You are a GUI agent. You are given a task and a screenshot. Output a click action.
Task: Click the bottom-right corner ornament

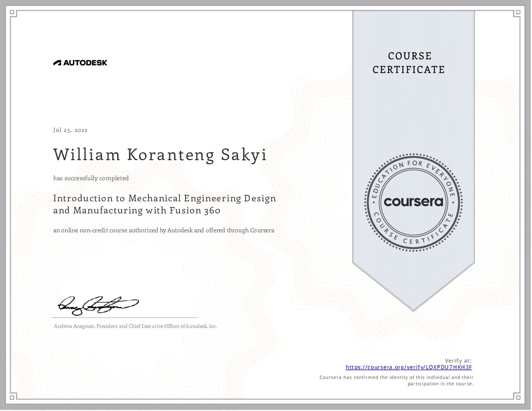tap(519, 397)
